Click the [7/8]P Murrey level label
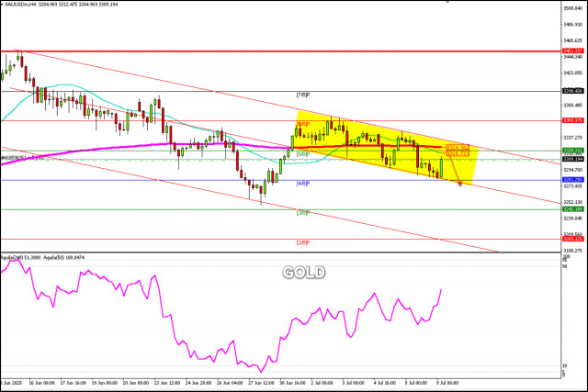The image size is (588, 392). (303, 95)
